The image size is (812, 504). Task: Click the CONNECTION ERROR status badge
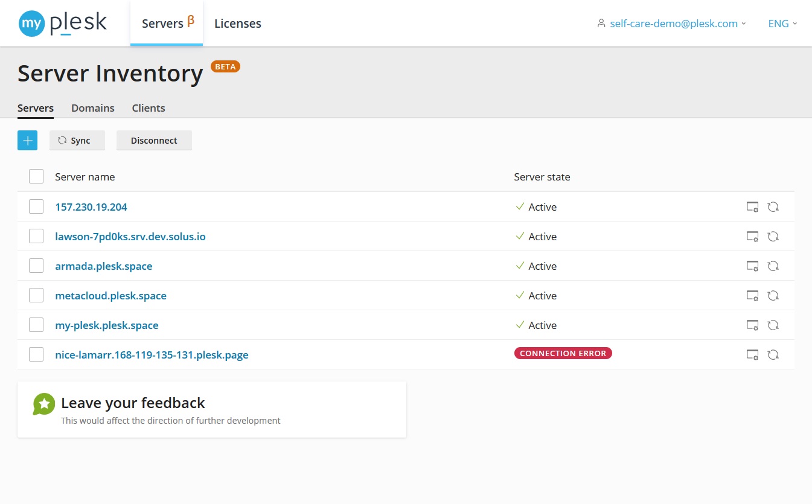(563, 353)
